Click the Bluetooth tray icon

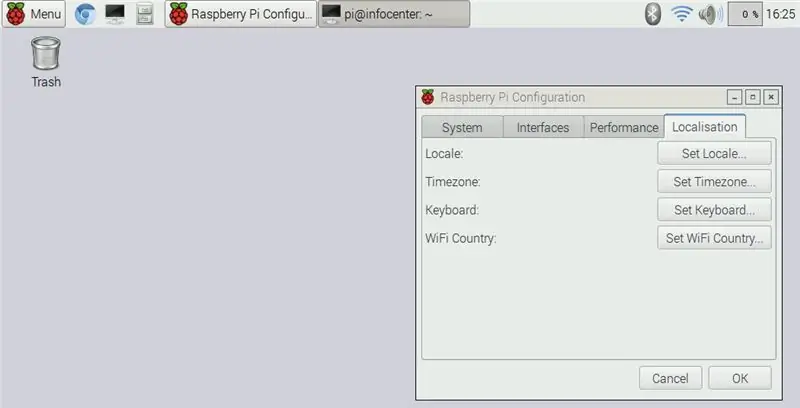click(653, 14)
